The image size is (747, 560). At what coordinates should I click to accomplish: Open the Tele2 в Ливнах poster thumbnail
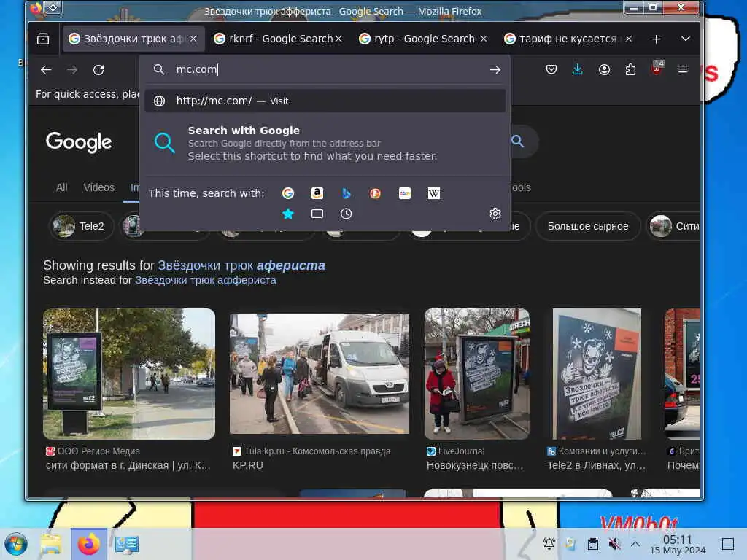[597, 374]
